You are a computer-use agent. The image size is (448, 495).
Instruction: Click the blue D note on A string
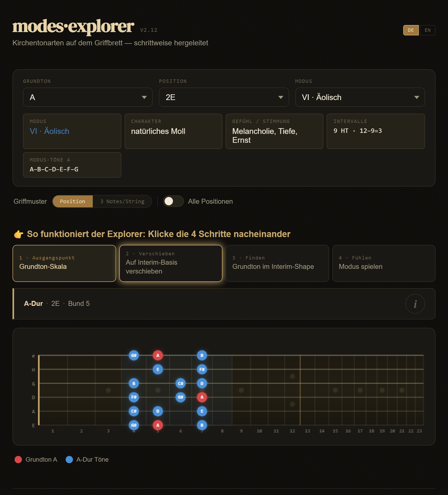(x=158, y=411)
